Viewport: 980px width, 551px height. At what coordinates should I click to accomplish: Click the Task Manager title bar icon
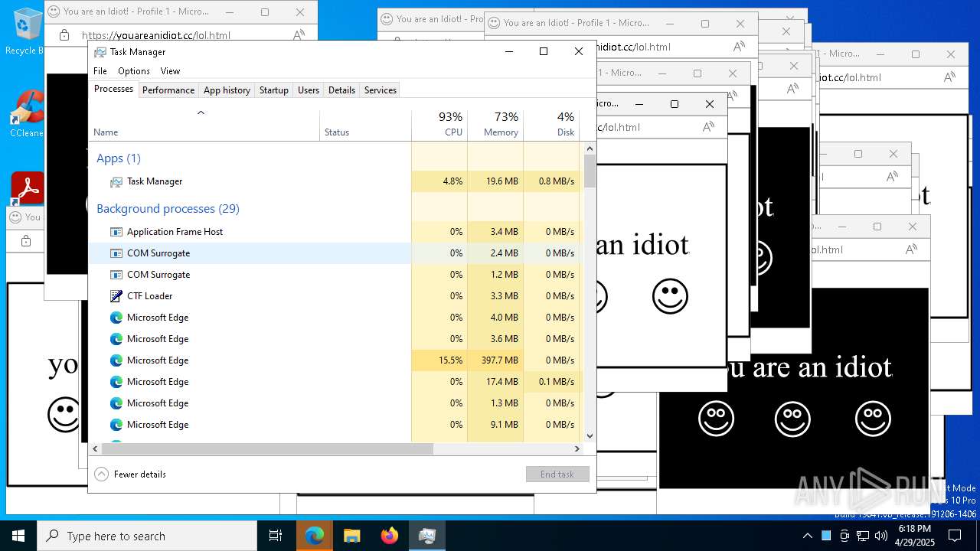click(x=100, y=52)
